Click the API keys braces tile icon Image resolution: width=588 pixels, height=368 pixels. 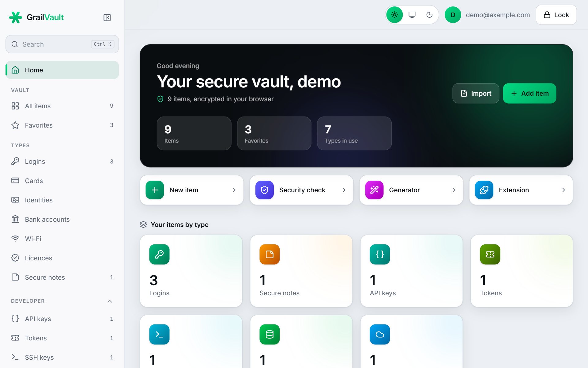tap(380, 254)
